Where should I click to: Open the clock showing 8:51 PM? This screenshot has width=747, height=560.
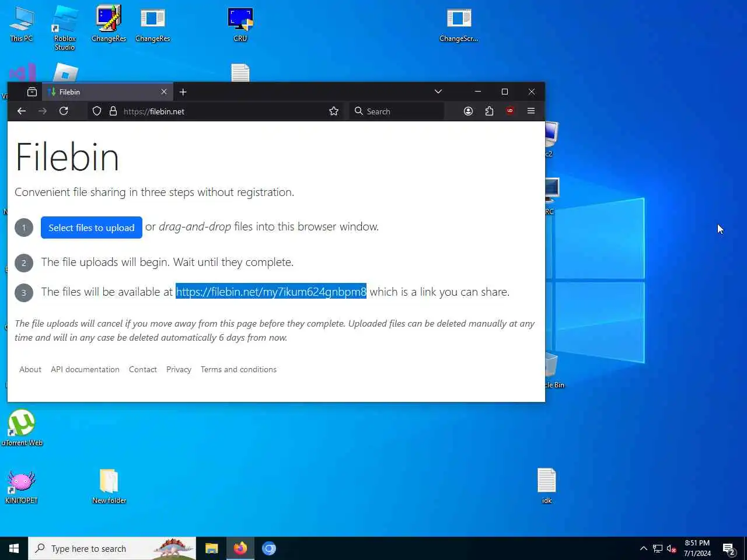697,548
